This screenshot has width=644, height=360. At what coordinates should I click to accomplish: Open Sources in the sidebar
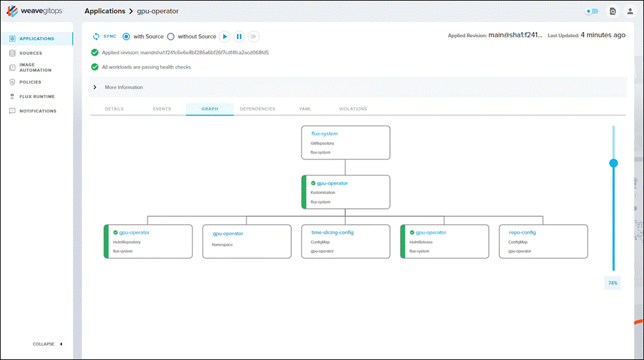pyautogui.click(x=31, y=53)
